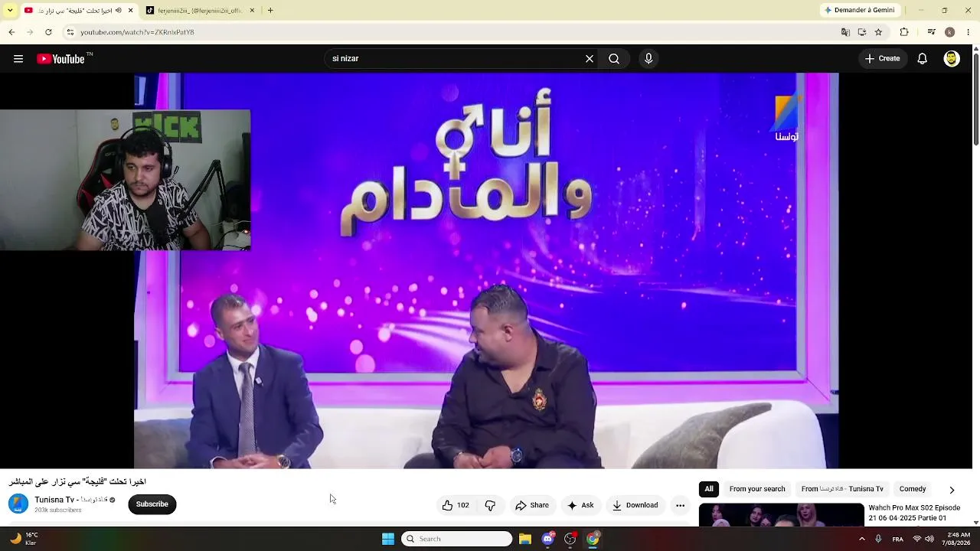Click the main video player area
This screenshot has height=551, width=980.
click(486, 270)
